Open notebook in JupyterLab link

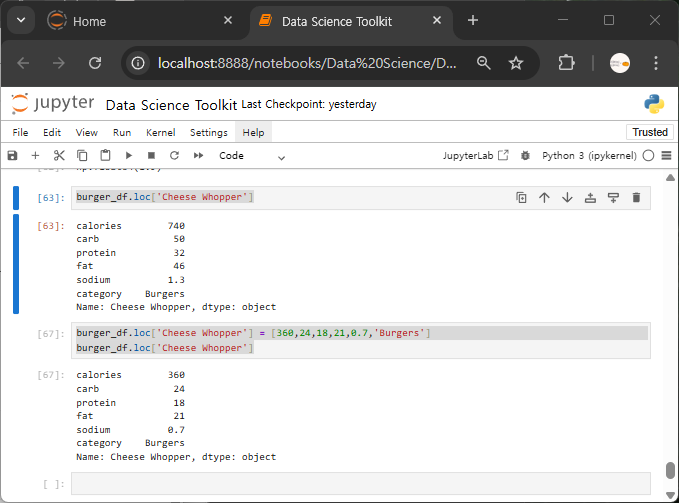click(475, 155)
